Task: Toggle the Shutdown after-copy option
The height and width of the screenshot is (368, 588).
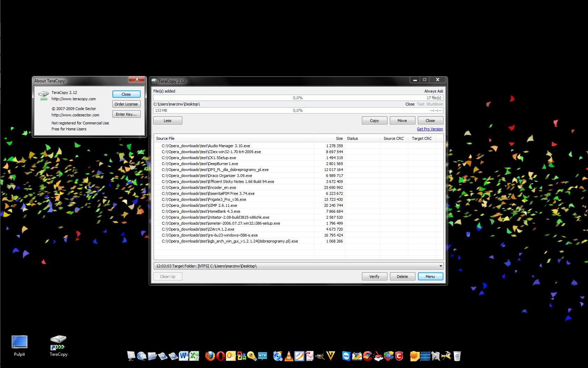Action: coord(435,104)
